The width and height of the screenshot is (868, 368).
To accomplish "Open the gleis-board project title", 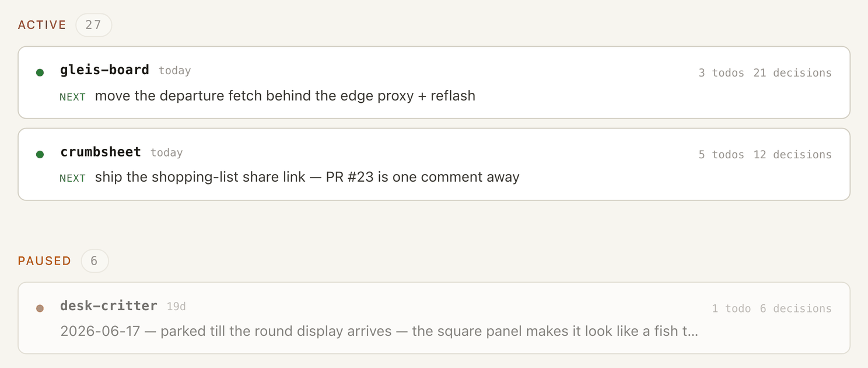I will [x=105, y=70].
